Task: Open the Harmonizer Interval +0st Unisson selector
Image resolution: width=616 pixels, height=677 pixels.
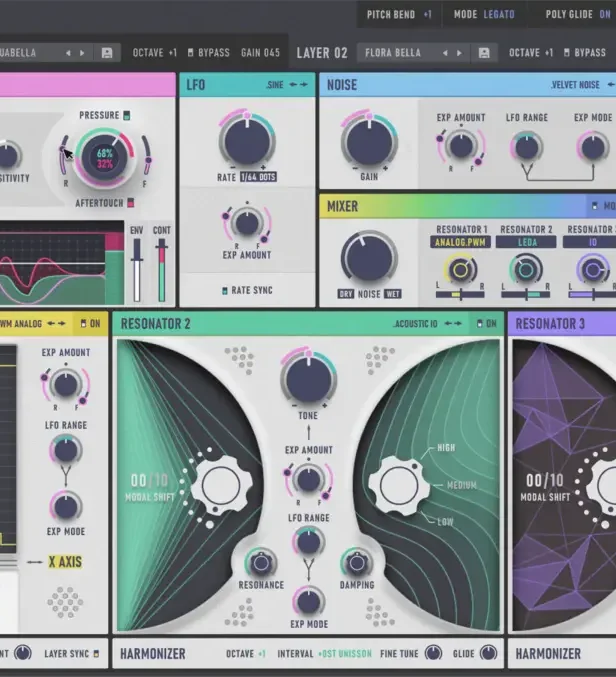Action: pos(344,654)
